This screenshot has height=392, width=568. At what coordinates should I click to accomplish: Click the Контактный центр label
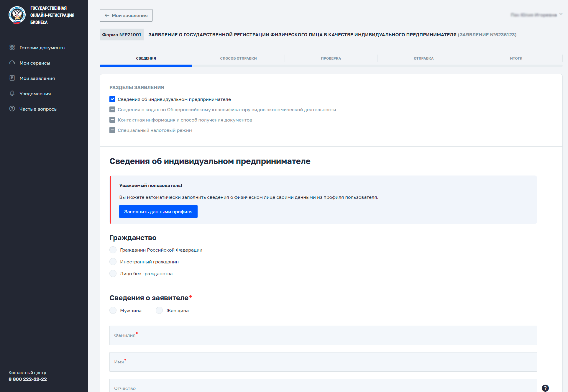[x=27, y=373]
